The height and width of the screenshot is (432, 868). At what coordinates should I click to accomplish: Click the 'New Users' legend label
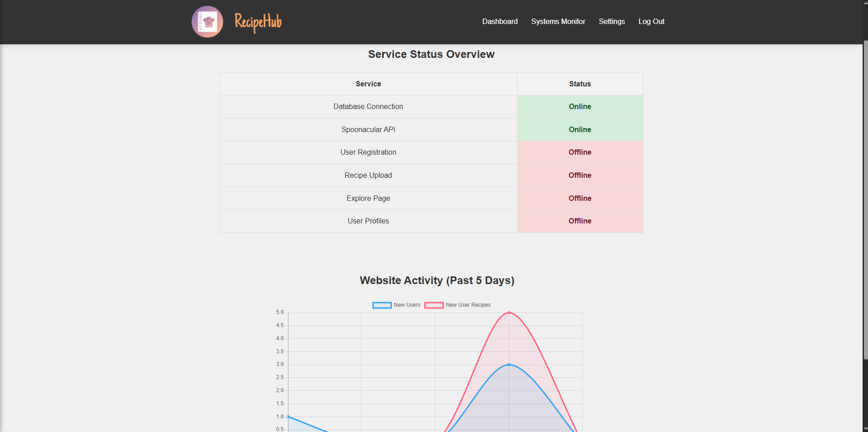[407, 305]
